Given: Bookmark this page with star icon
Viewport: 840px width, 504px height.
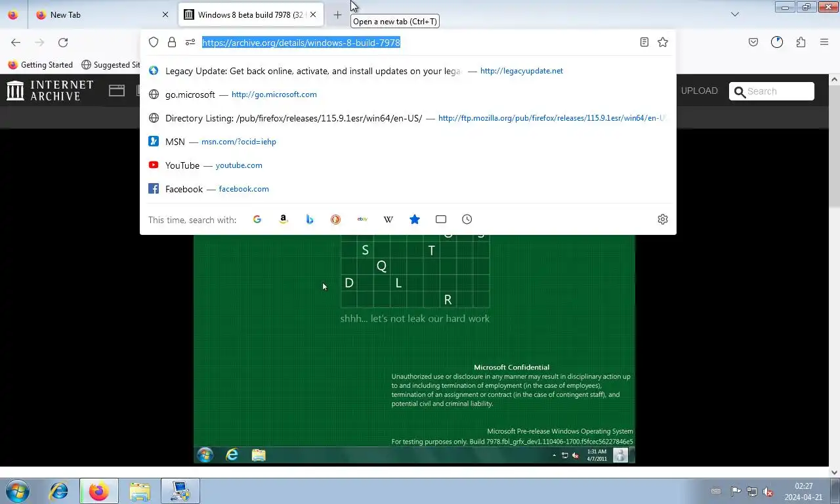Looking at the screenshot, I should coord(663,42).
